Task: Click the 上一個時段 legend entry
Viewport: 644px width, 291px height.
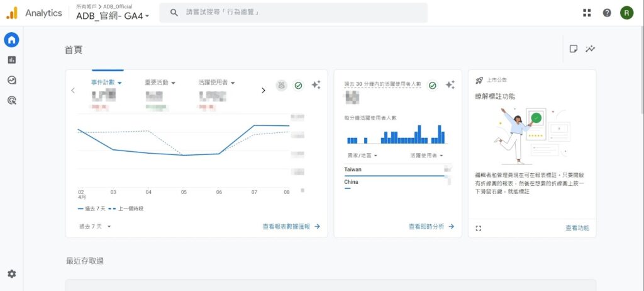Action: coord(125,208)
